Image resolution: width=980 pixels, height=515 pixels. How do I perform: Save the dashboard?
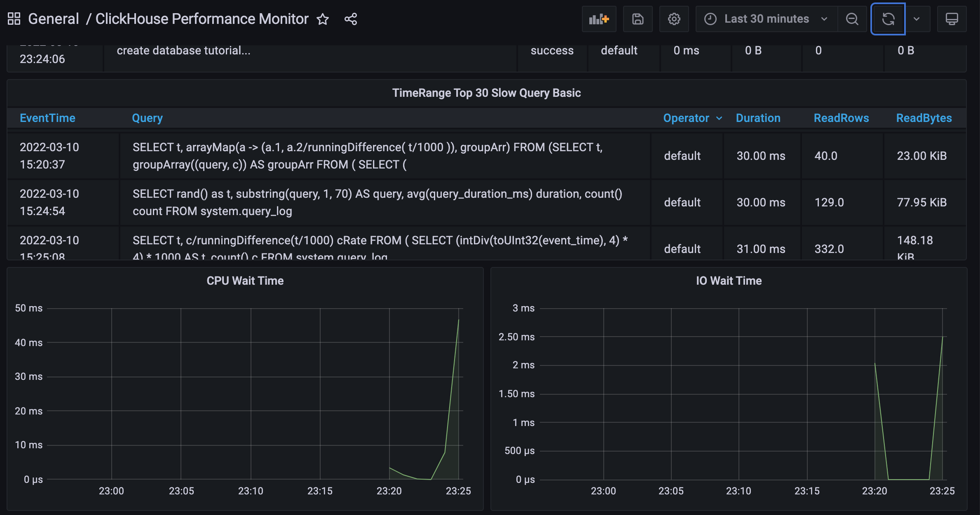(x=638, y=19)
